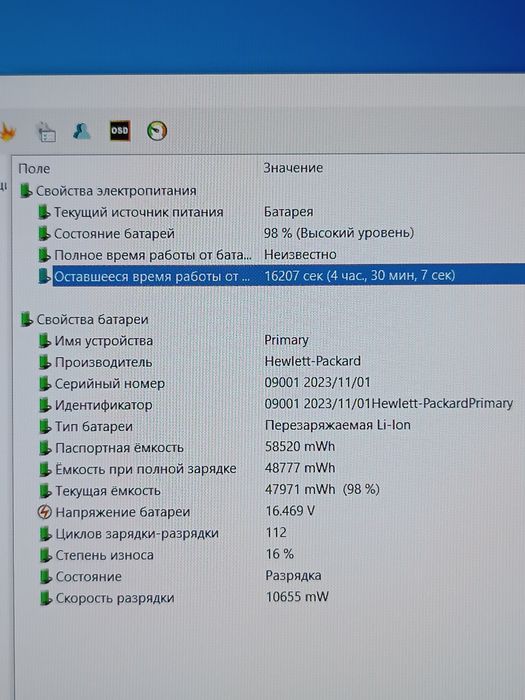Select the Степень износа label
Screen dimensions: 525x700
pos(104,555)
